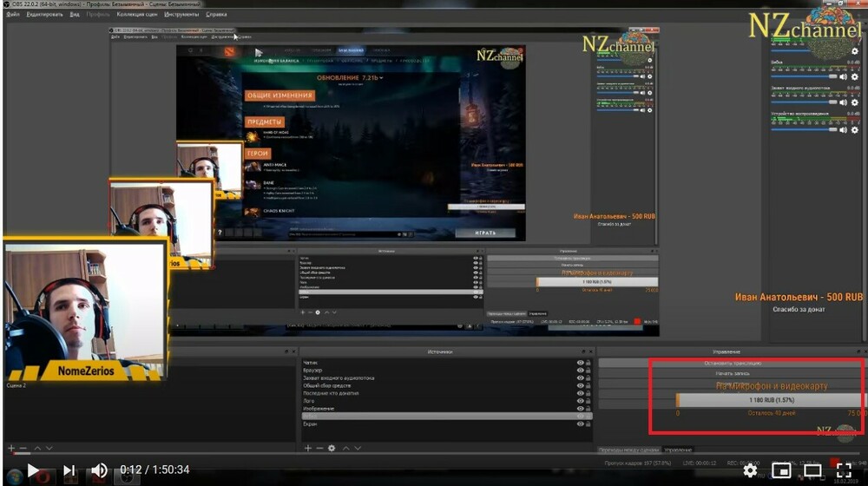Click the NomeZerios webcam overlay thumbnail
Screen dimensions: 868x486
pos(86,310)
